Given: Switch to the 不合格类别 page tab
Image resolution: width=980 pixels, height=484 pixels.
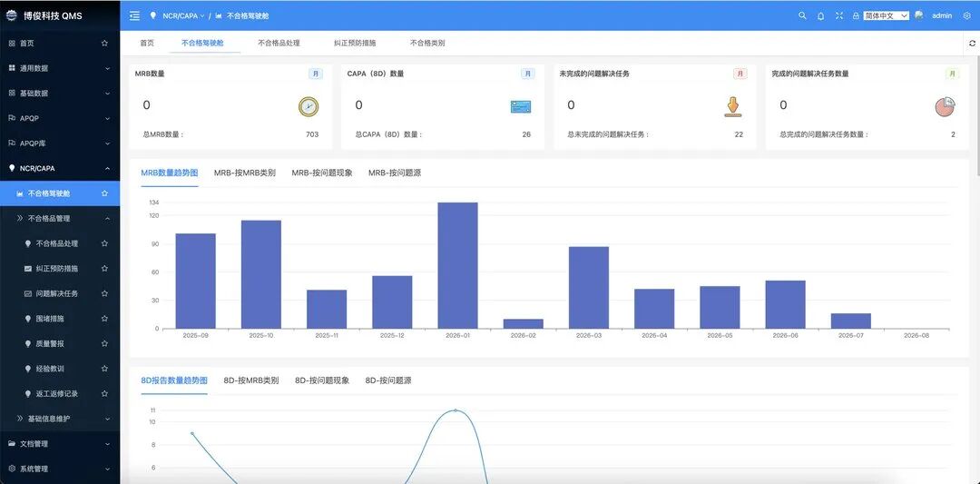Looking at the screenshot, I should pos(427,44).
